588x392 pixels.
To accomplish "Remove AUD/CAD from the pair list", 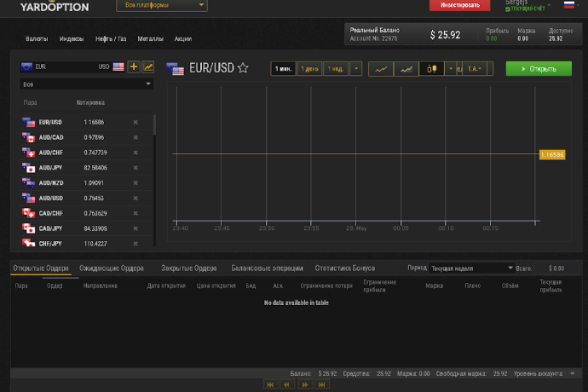I will [135, 138].
